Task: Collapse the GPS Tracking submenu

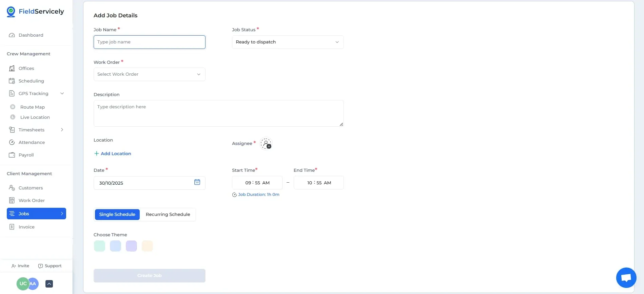Action: point(62,94)
